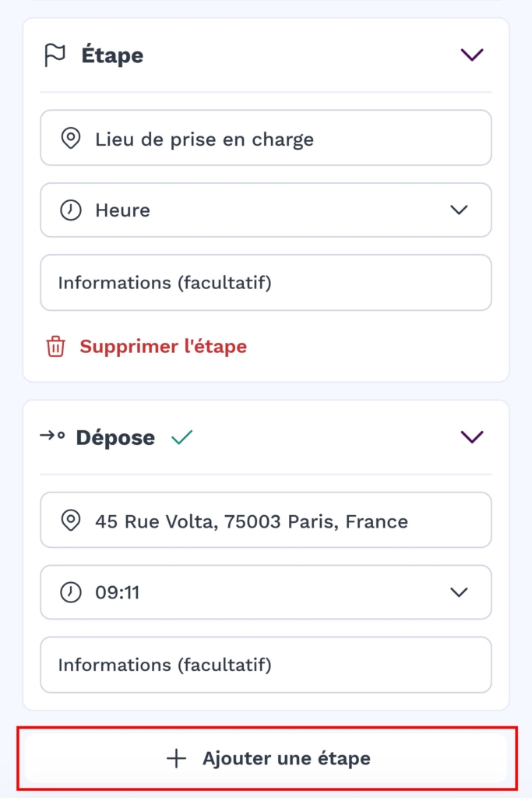Edit the 45 Rue Volta address text
The height and width of the screenshot is (798, 532).
click(252, 521)
